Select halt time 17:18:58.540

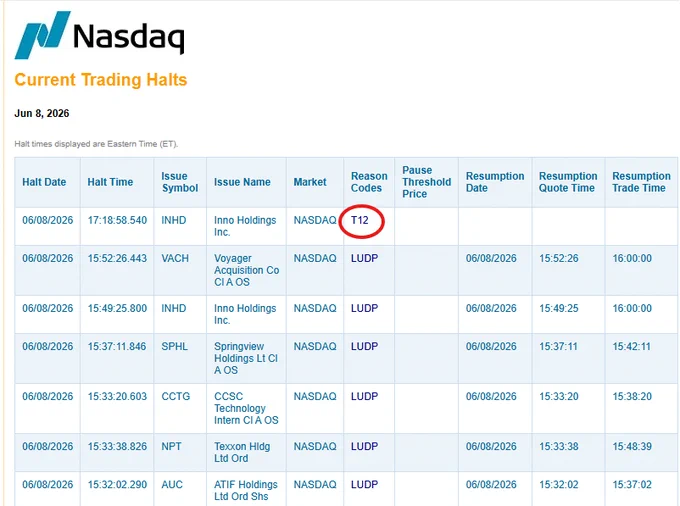point(117,220)
